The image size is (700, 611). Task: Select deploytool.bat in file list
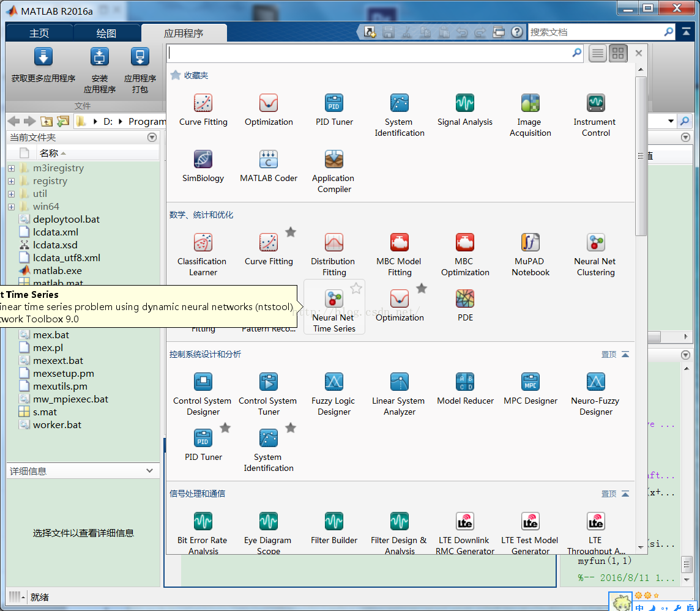pos(66,220)
